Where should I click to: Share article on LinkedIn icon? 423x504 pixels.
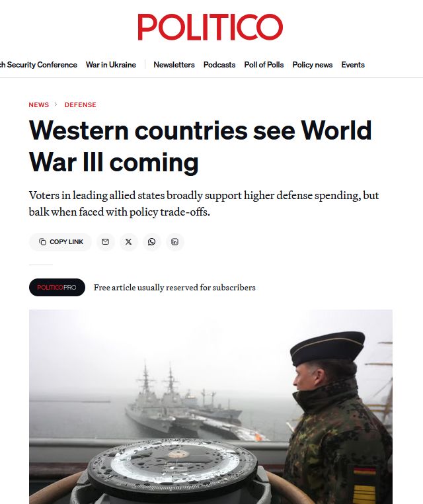[174, 241]
